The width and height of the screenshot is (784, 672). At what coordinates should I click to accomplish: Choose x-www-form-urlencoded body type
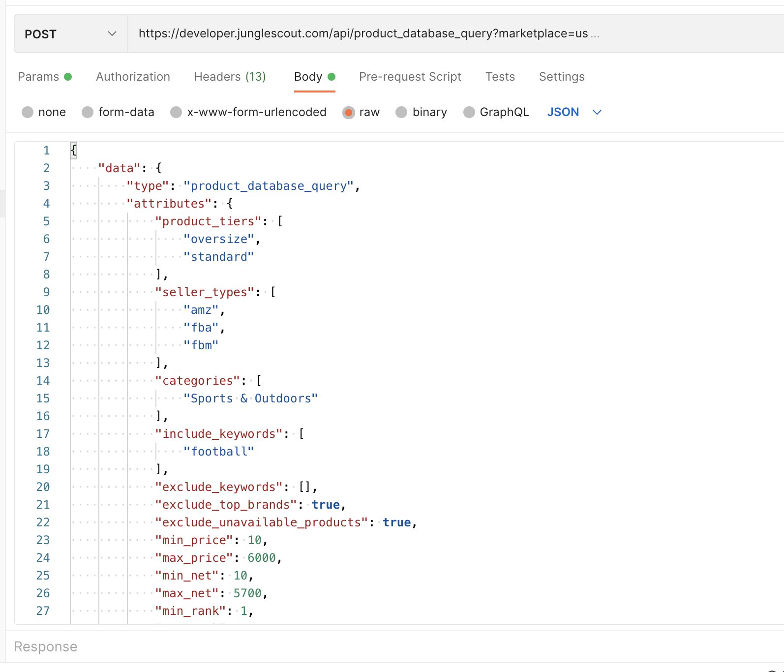pos(176,112)
